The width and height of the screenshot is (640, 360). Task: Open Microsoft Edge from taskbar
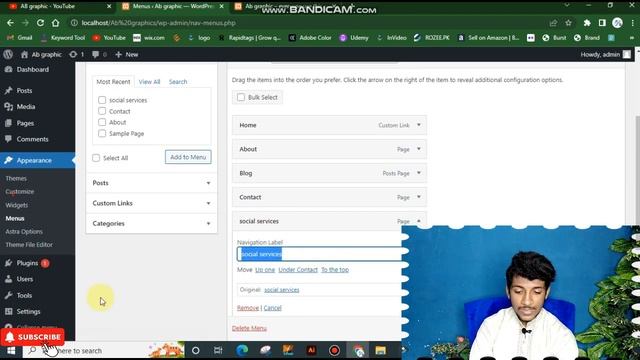point(242,350)
